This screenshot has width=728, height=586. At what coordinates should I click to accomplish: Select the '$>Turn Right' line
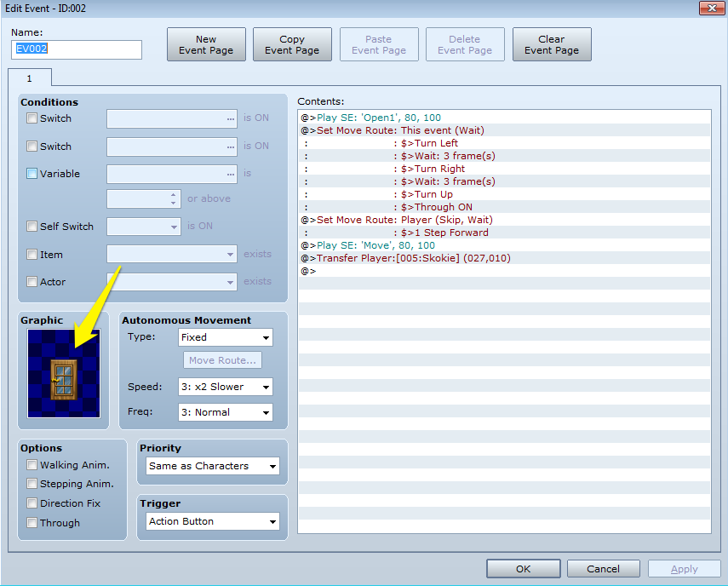coord(505,169)
